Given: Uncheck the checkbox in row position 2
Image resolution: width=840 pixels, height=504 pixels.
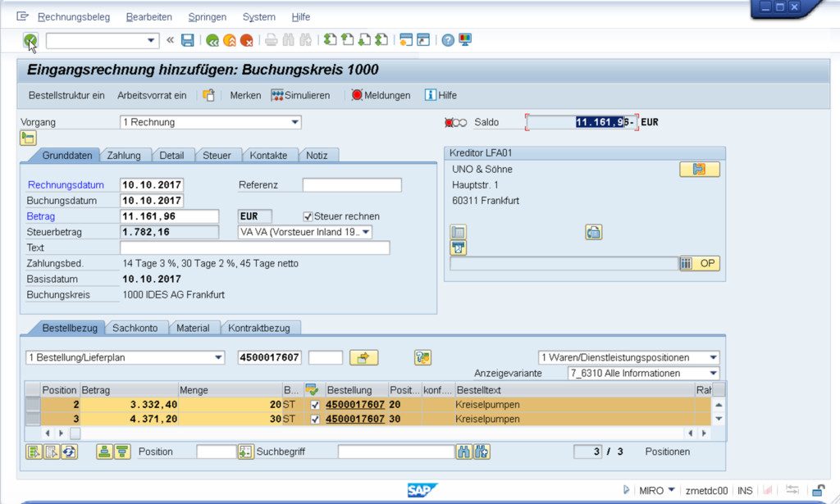Looking at the screenshot, I should coord(316,405).
